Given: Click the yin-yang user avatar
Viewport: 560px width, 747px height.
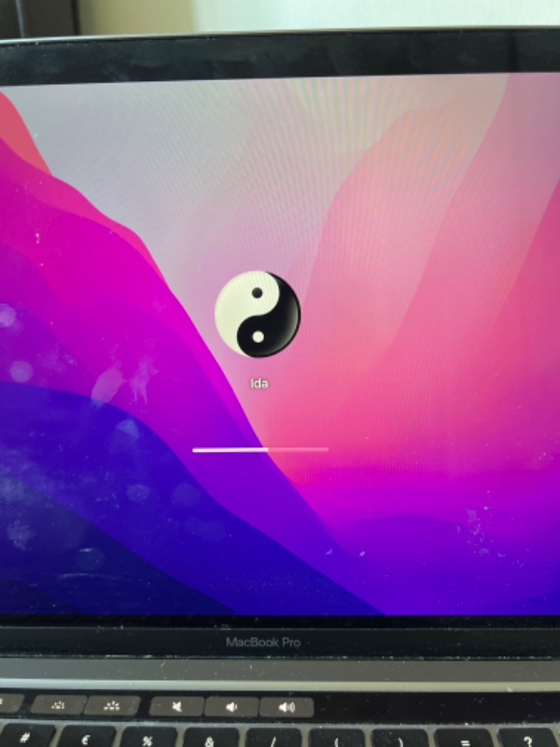Looking at the screenshot, I should pos(258,315).
